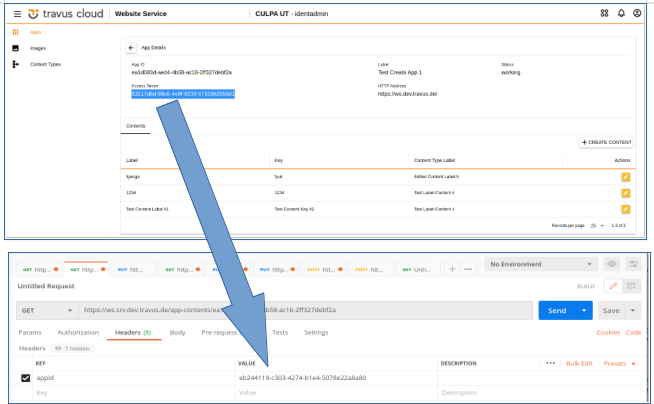
Task: Switch to the Body tab
Action: (177, 332)
